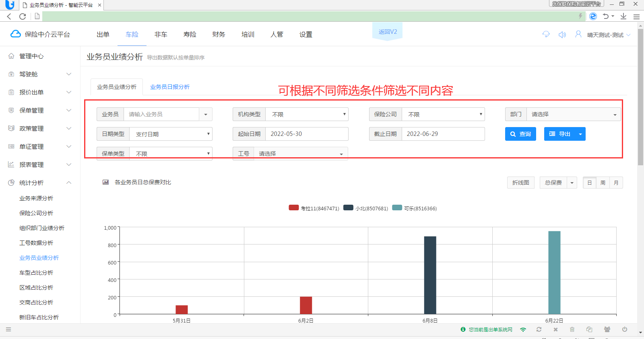Open the 业务员 dropdown arrow
The height and width of the screenshot is (339, 644).
[206, 114]
